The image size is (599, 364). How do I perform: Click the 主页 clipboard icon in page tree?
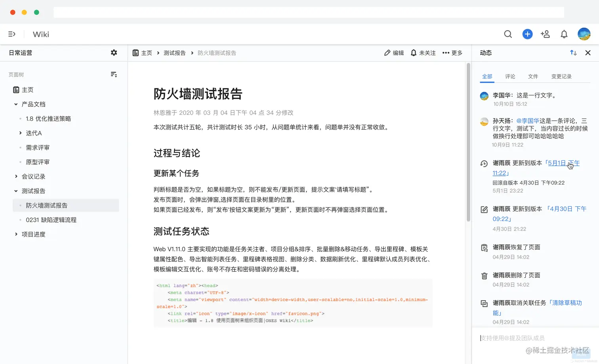tap(16, 90)
